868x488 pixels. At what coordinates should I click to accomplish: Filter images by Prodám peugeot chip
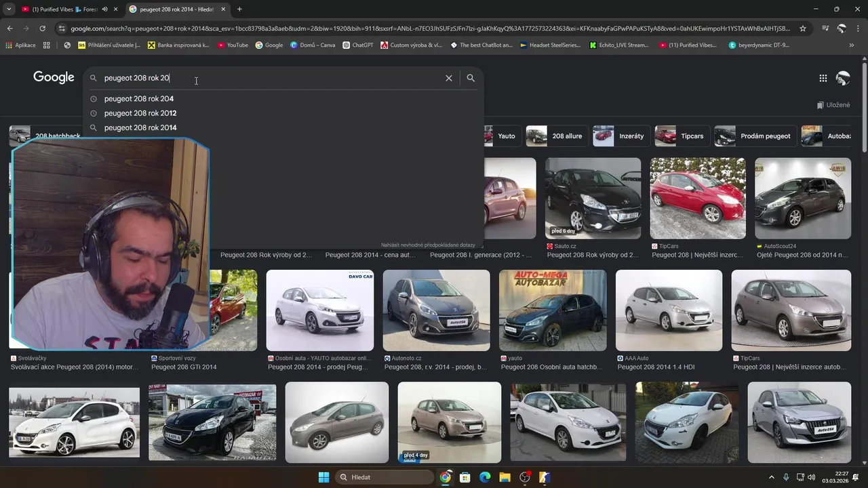tap(754, 136)
